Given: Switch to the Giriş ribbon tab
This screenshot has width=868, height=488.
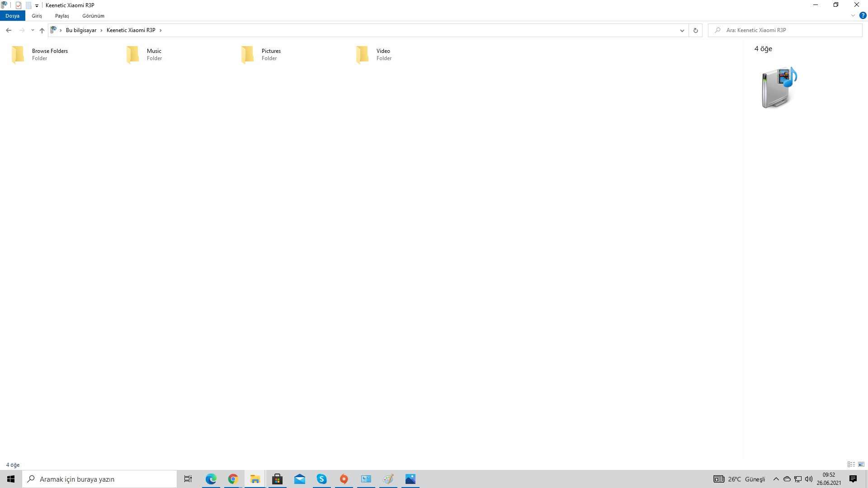Looking at the screenshot, I should coord(37,16).
